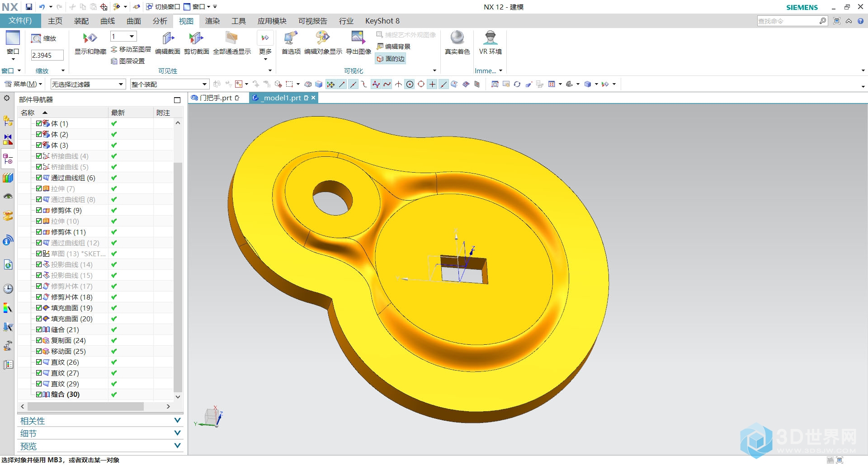
Task: Uncheck the 体 (2) feature checkbox
Action: [x=39, y=134]
